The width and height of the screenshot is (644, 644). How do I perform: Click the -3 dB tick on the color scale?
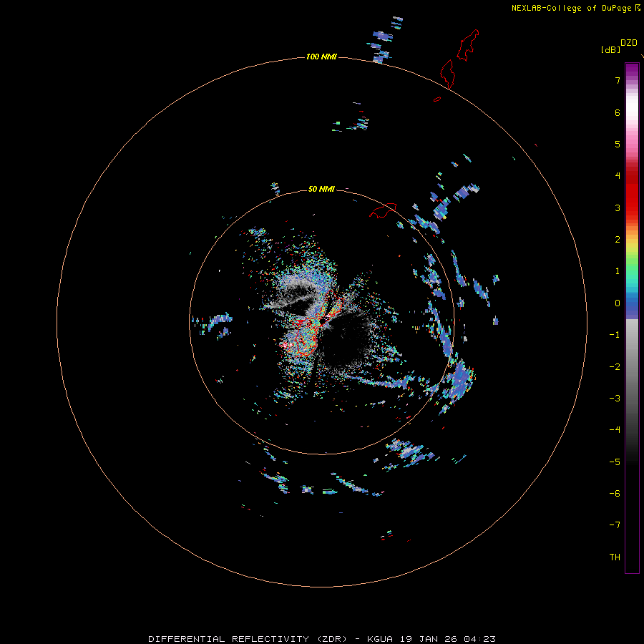(615, 399)
